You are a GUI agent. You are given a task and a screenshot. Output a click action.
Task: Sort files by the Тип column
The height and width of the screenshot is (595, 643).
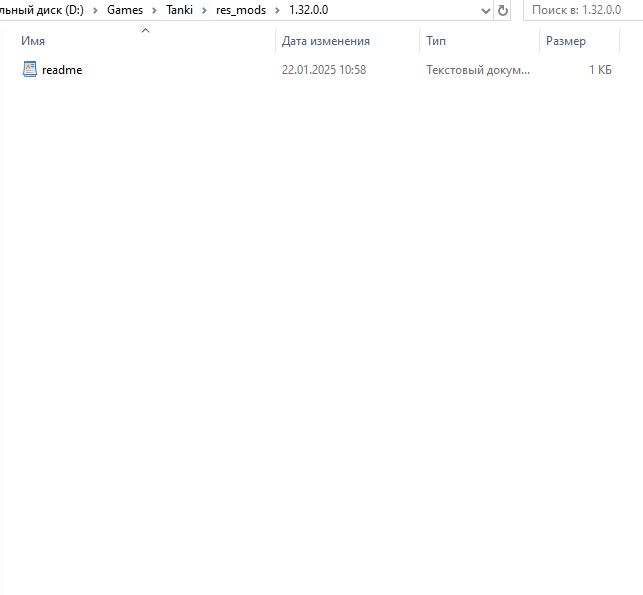click(436, 41)
